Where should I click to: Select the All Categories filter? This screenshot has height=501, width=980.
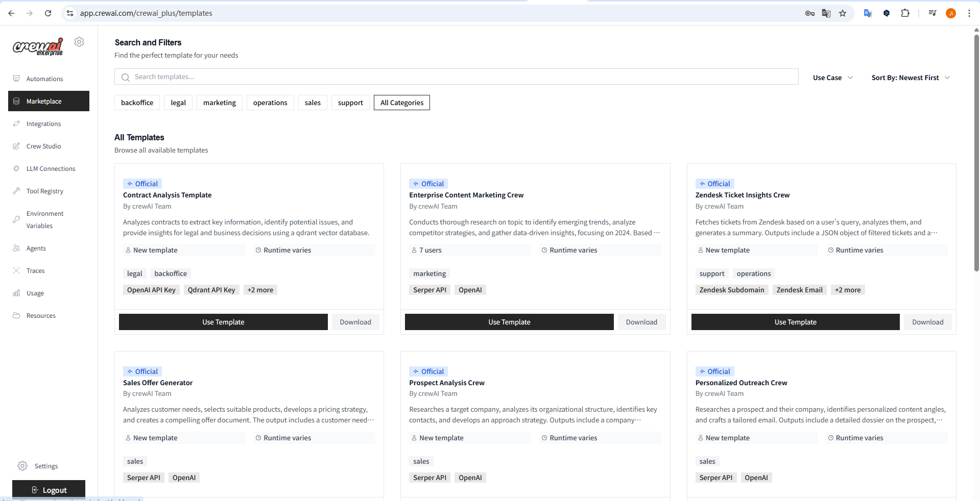coord(402,103)
